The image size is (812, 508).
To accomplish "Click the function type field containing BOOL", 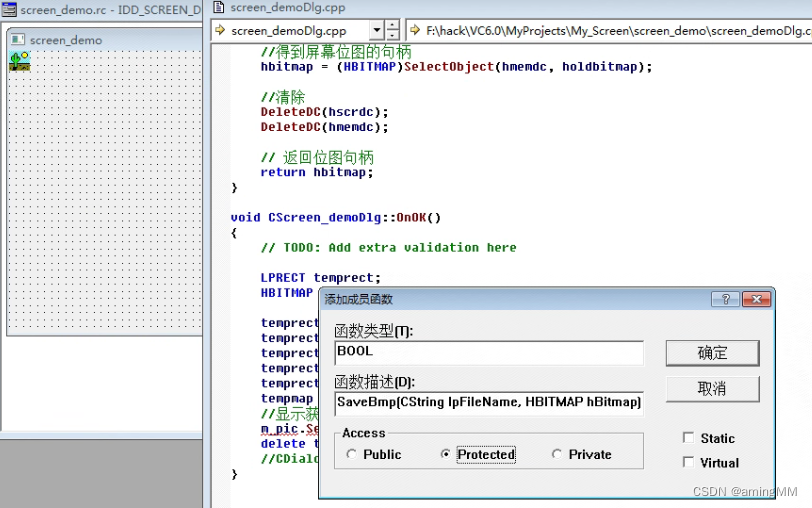I will (489, 352).
